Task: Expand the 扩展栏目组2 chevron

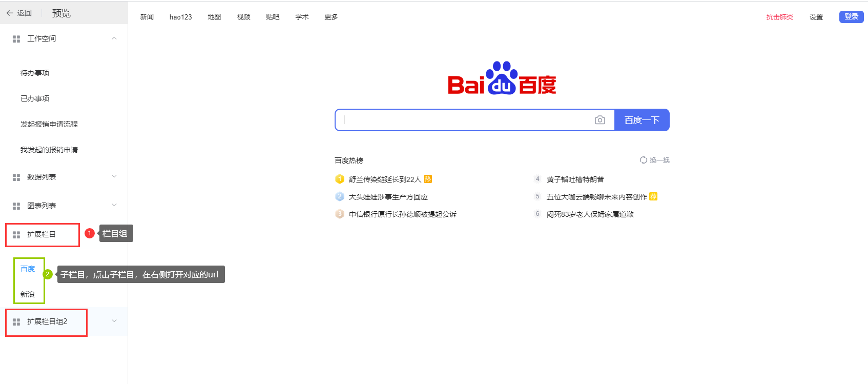Action: (114, 321)
